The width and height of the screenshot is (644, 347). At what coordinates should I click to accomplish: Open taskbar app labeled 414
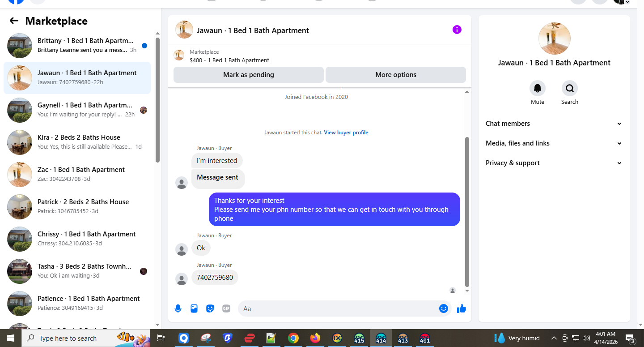[381, 338]
